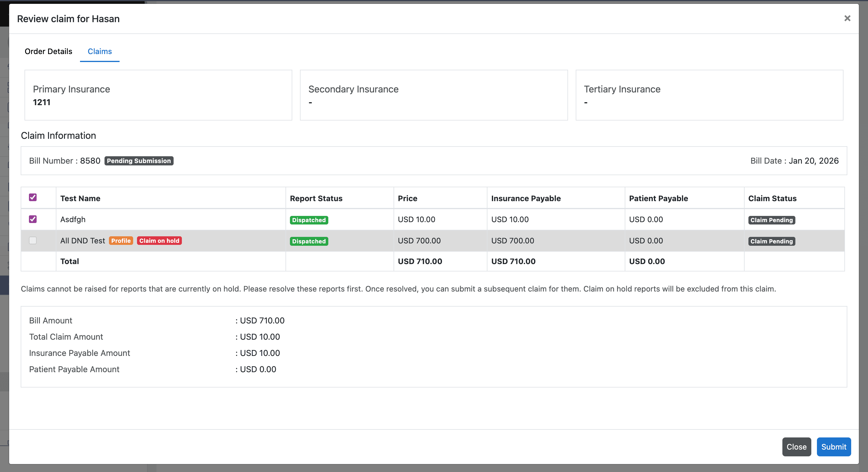
Task: Click the USD 10.00 price for Asdfgh
Action: 417,219
